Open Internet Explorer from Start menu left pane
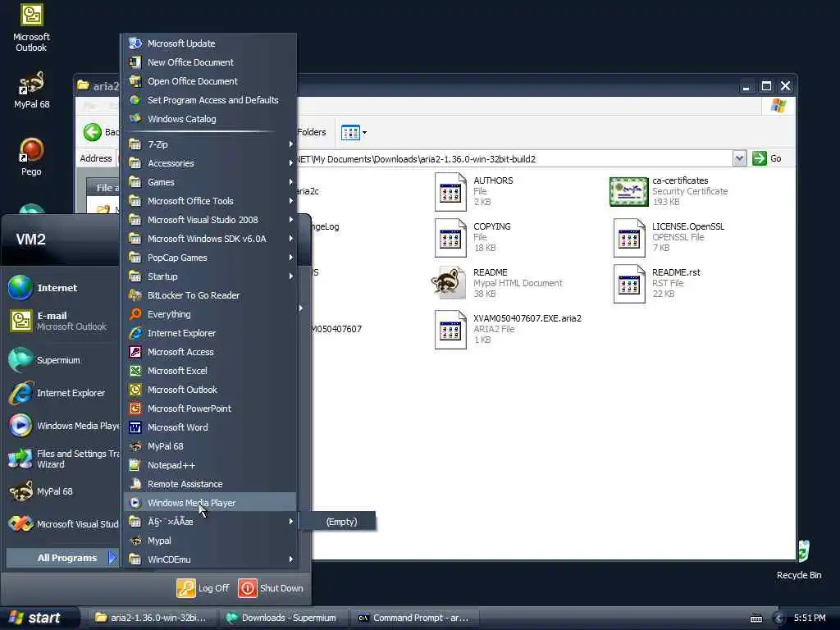This screenshot has width=840, height=630. point(62,393)
